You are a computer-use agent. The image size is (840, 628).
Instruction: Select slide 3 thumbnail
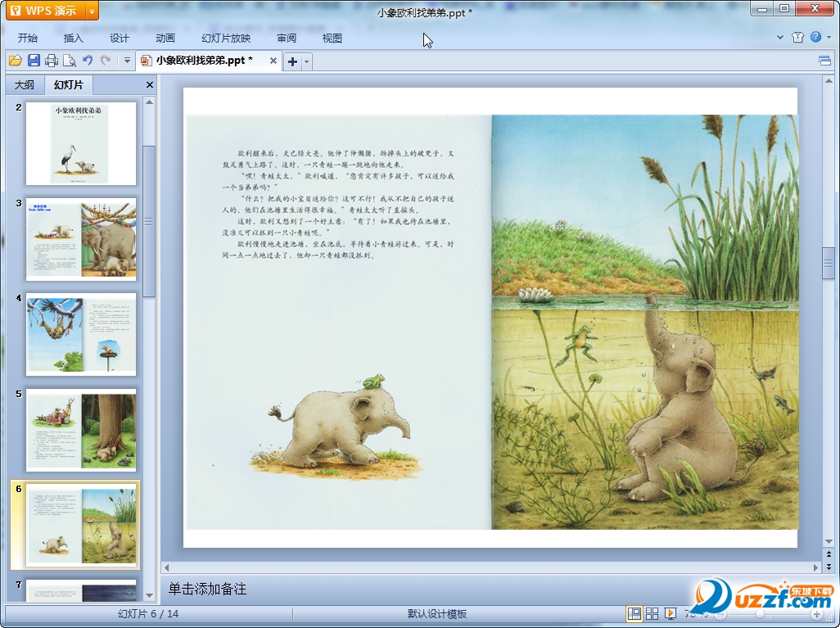click(x=81, y=240)
